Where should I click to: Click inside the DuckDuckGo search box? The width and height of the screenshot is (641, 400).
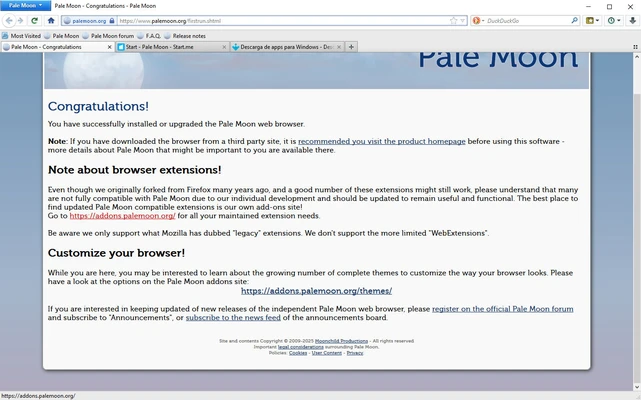527,20
